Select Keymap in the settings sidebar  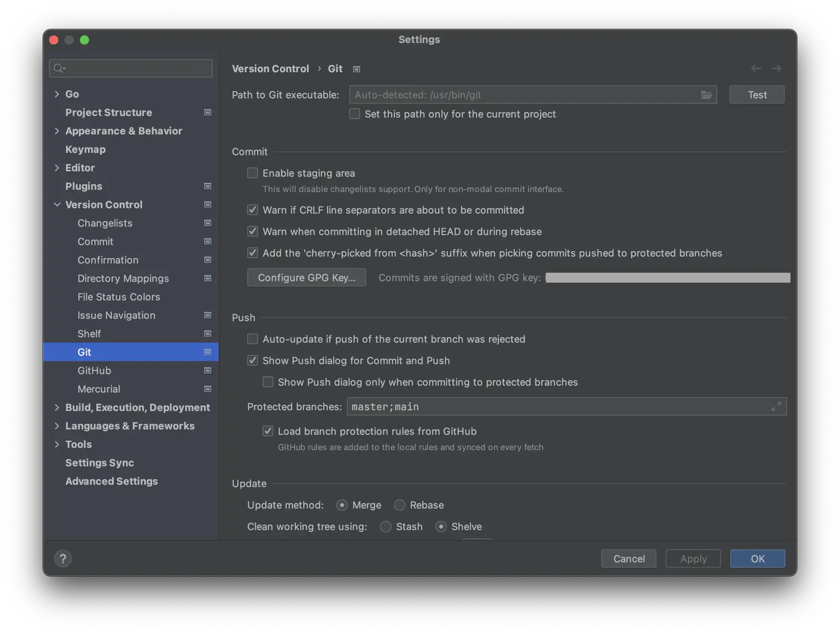(x=86, y=150)
